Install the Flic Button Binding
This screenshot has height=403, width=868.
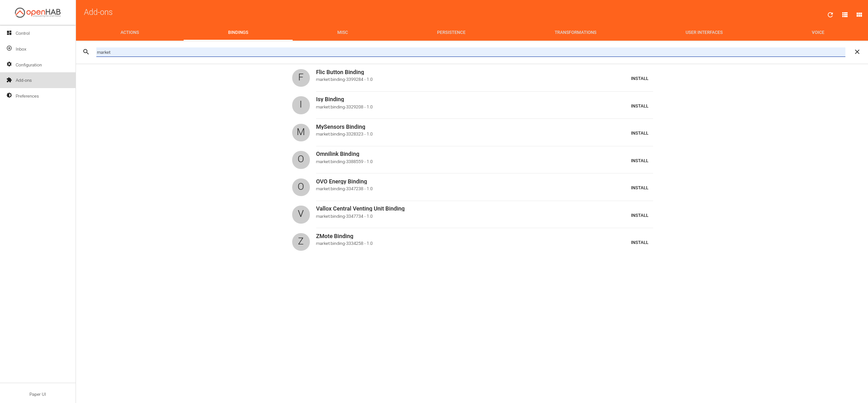point(640,79)
